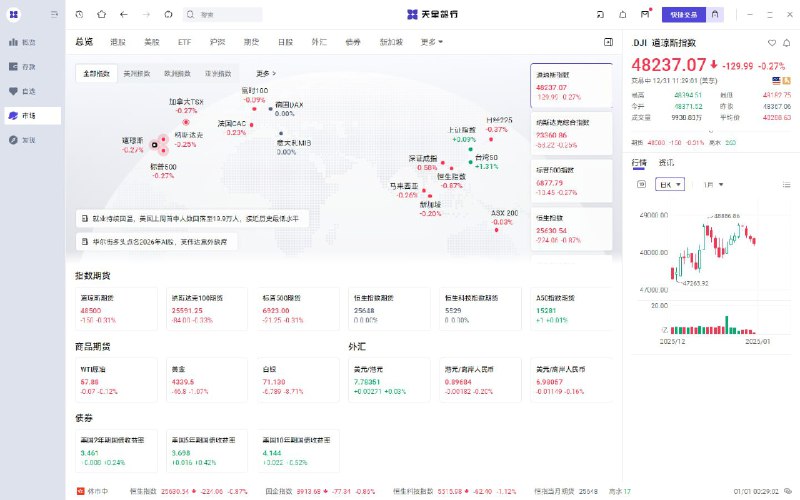Click the blue quick trade button
This screenshot has height=500, width=800.
[x=684, y=14]
